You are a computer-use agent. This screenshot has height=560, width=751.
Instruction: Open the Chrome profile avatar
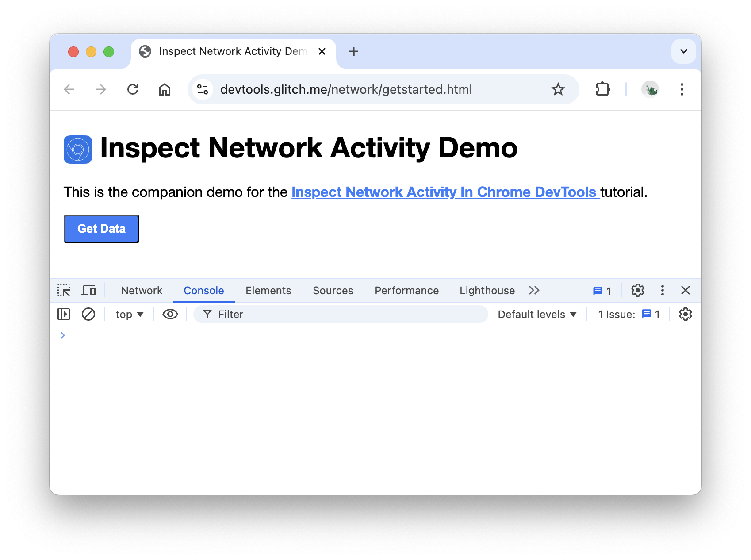coord(650,89)
